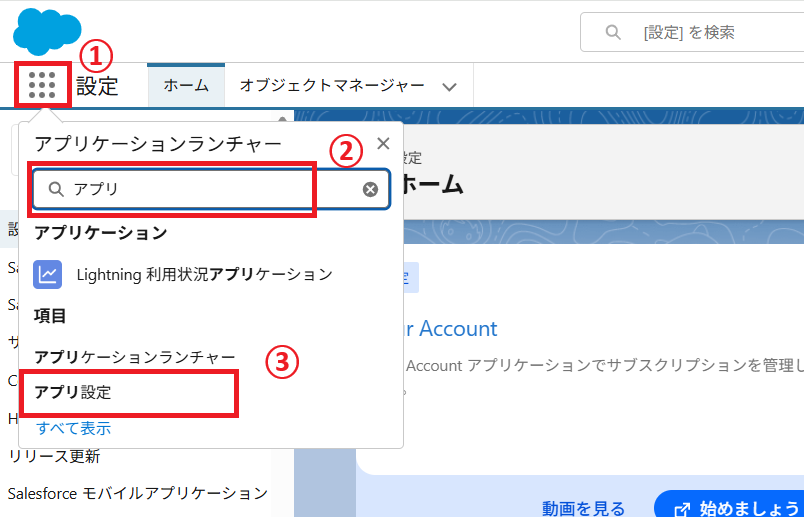Open the App Launcher nine-dot icon
The width and height of the screenshot is (804, 517).
click(x=42, y=85)
